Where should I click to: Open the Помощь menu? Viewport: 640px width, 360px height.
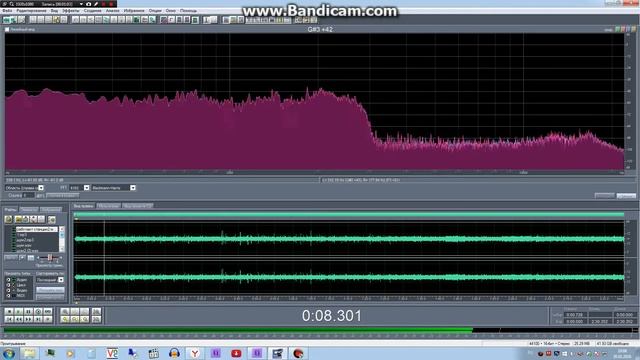click(188, 11)
